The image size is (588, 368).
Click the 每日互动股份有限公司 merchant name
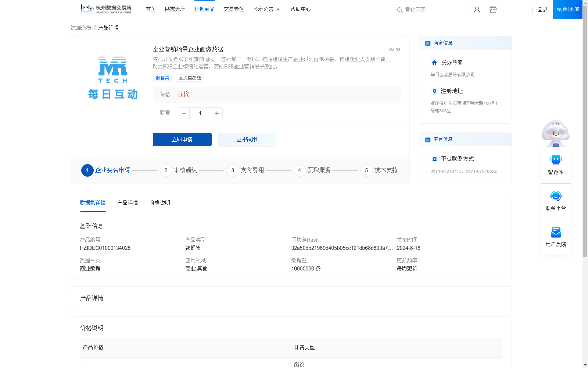pos(452,75)
